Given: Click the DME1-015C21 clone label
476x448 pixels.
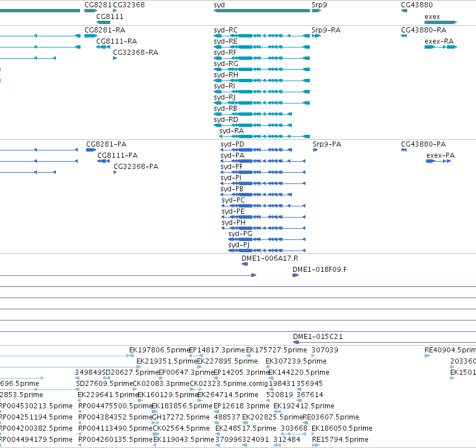Looking at the screenshot, I should click(318, 337).
